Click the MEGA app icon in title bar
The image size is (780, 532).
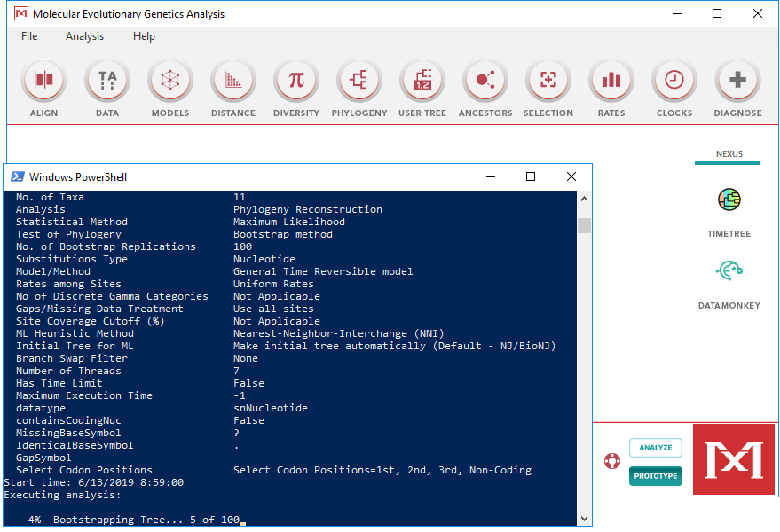coord(21,13)
